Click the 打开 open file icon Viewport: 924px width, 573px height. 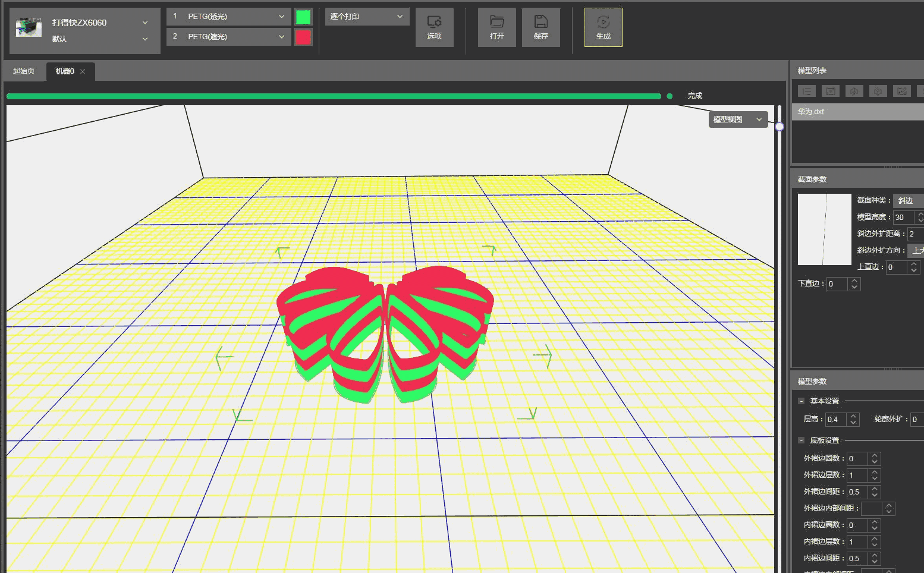[496, 27]
